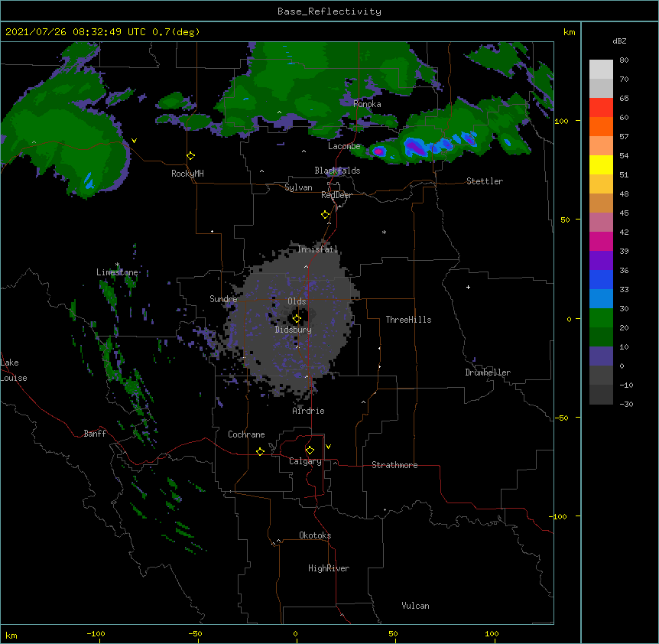Click the 100 km mark on right axis
Image resolution: width=659 pixels, height=644 pixels.
(561, 121)
